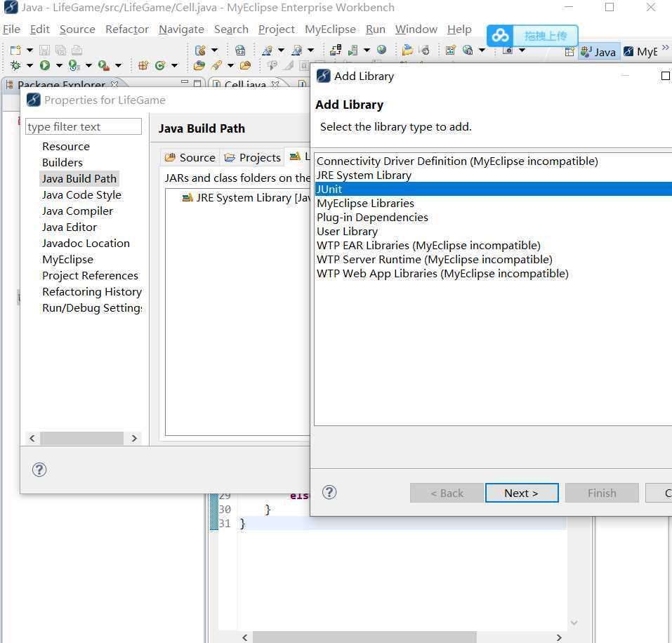Switch to the MyEclipse perspective
The height and width of the screenshot is (643, 672).
[x=640, y=52]
